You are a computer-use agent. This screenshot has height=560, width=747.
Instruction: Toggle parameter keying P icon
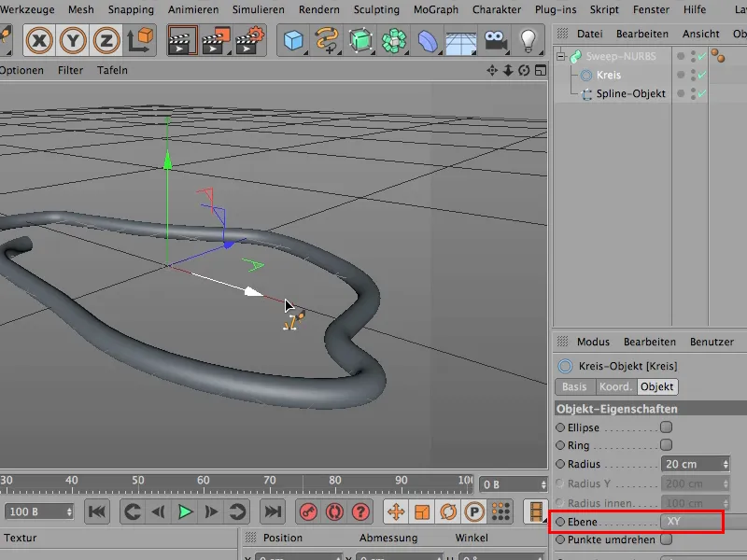coord(474,511)
